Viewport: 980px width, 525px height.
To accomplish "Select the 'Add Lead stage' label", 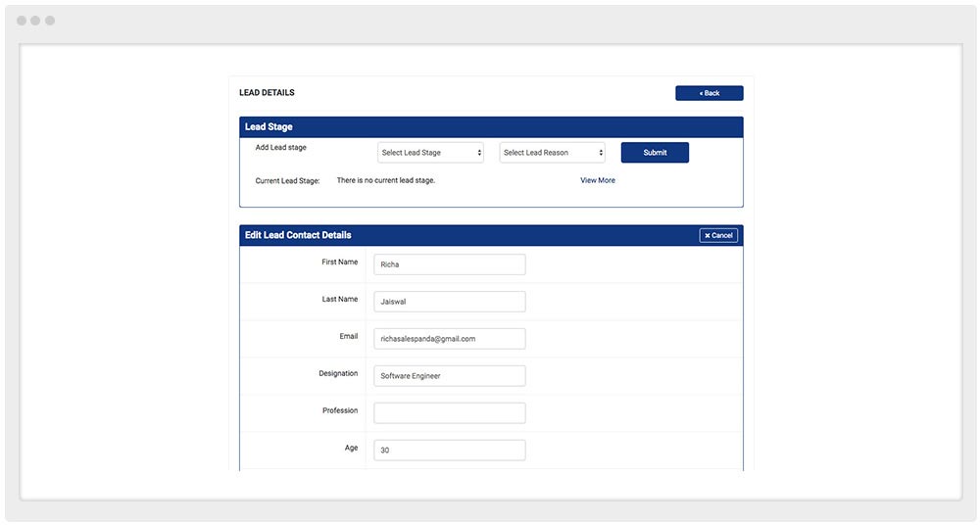I will tap(280, 148).
